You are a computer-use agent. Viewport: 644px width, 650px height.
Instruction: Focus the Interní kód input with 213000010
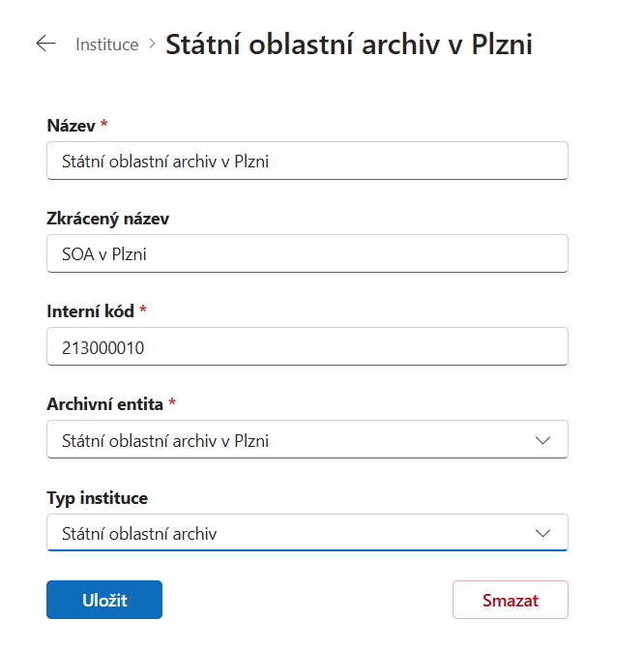point(307,346)
